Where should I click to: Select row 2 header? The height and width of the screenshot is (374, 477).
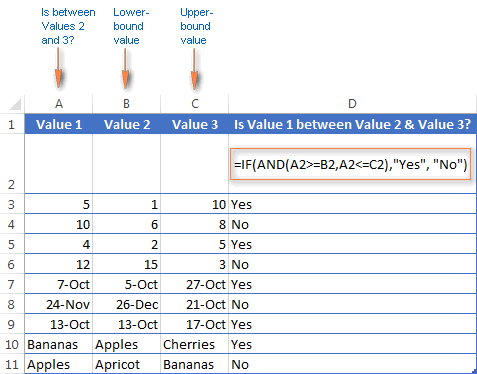tap(12, 164)
